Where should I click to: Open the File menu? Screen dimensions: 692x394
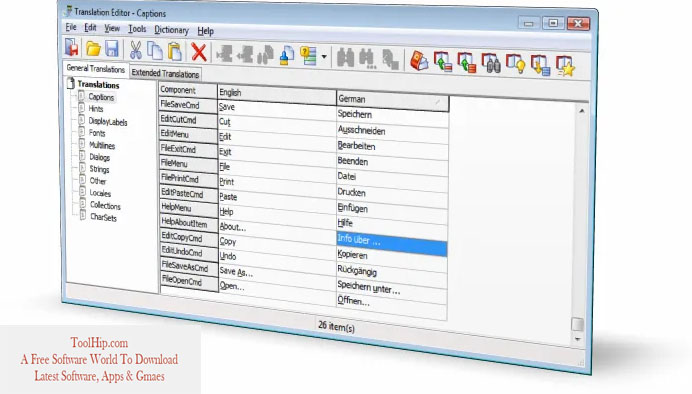tap(71, 27)
